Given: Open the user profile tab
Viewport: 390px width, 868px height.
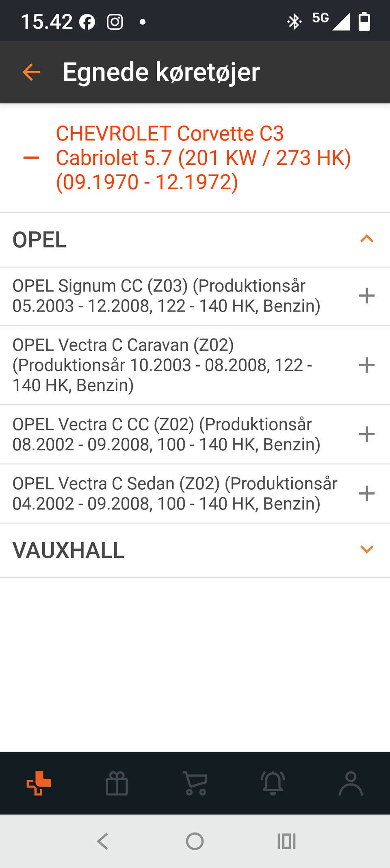Looking at the screenshot, I should pyautogui.click(x=351, y=783).
